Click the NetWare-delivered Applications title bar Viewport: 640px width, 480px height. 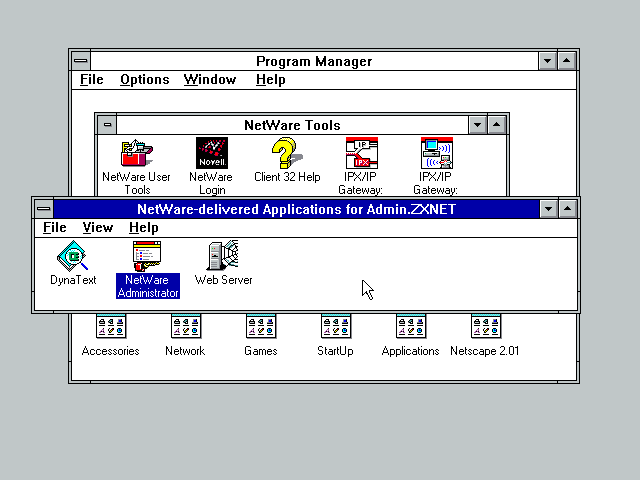(x=296, y=209)
